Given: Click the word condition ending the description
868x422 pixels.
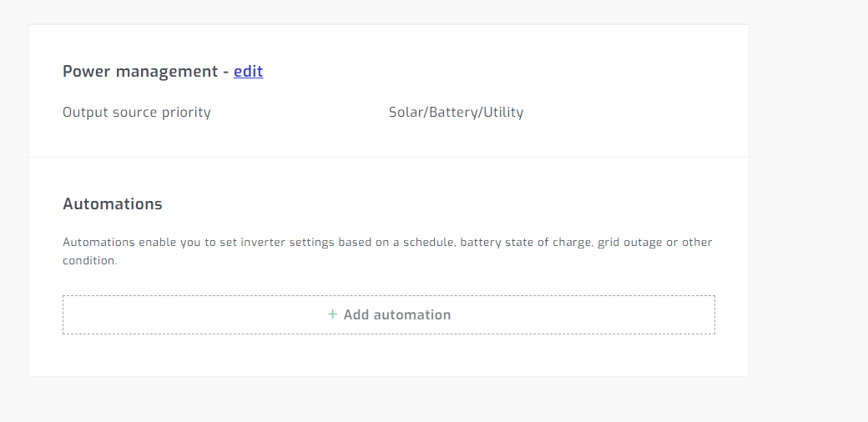Looking at the screenshot, I should [88, 260].
